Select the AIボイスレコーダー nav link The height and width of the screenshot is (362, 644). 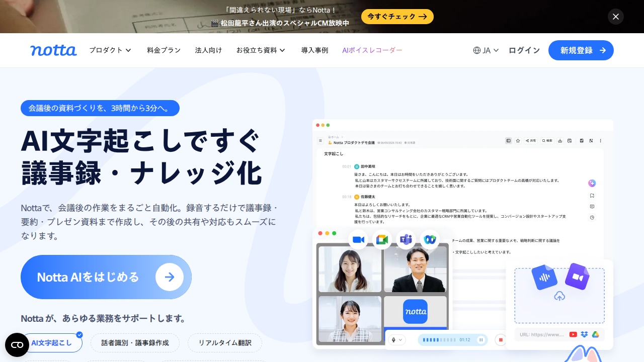[372, 50]
